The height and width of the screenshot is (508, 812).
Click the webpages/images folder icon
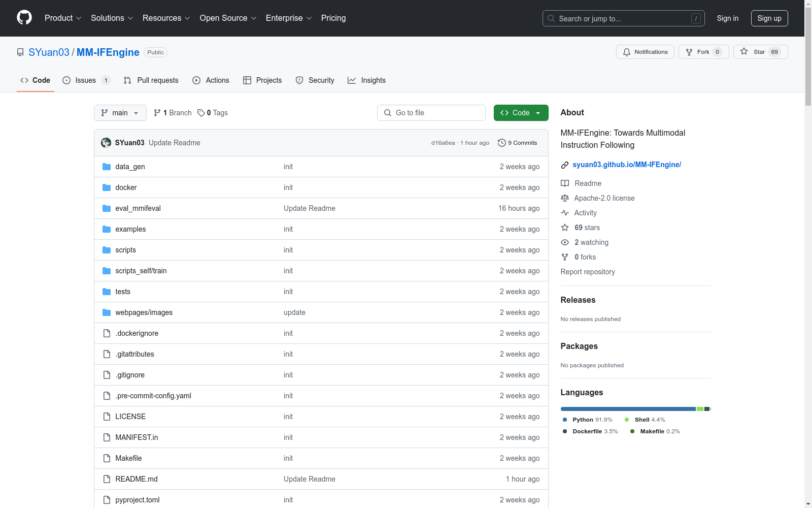tap(107, 312)
